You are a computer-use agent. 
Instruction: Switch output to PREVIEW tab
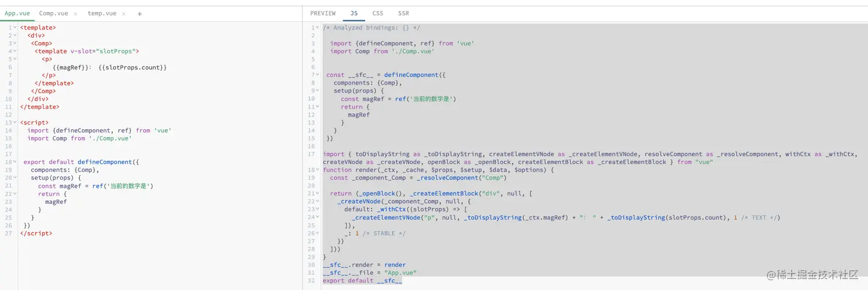323,13
